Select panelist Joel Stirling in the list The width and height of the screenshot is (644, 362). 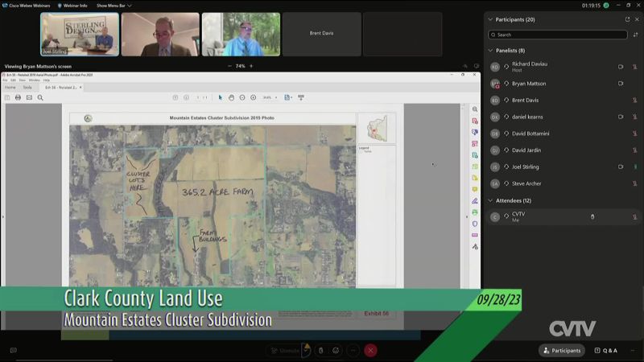coord(563,167)
